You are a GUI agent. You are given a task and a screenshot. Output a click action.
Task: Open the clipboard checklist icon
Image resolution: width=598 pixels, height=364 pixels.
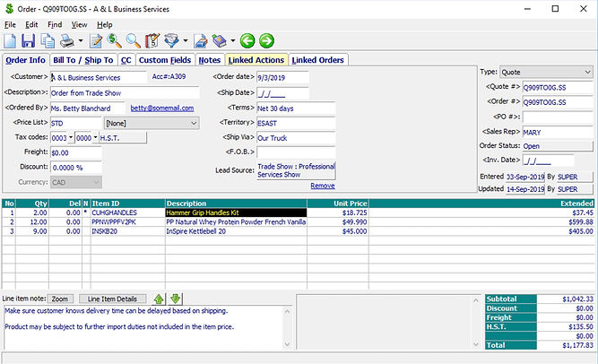click(152, 41)
